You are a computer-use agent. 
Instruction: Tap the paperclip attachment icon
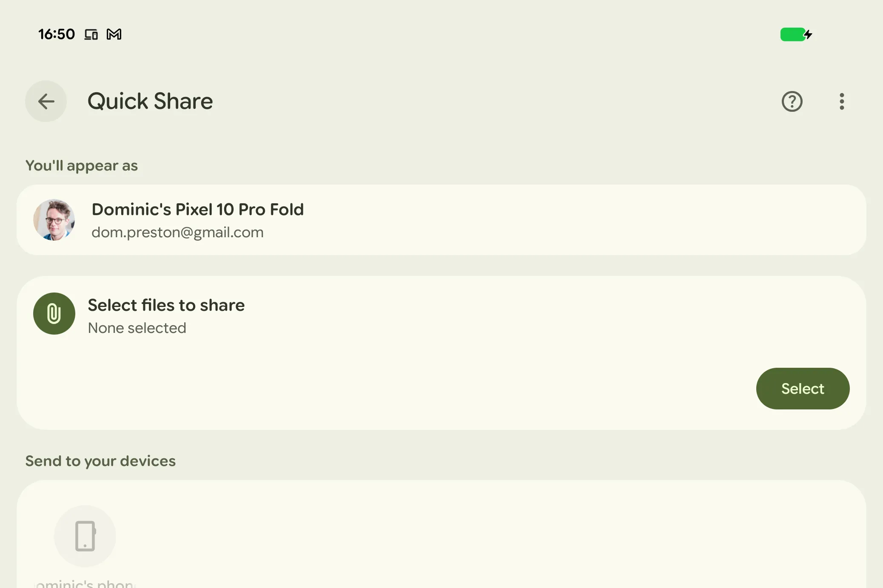point(54,314)
